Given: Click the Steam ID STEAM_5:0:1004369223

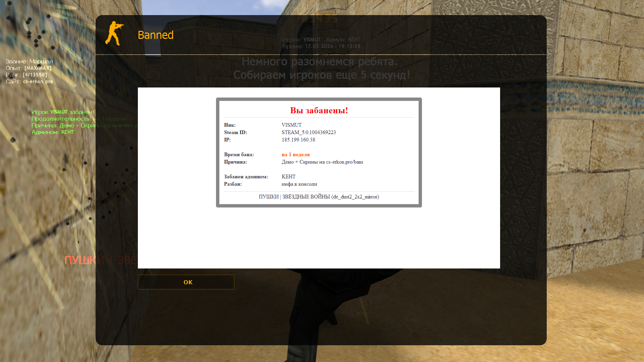Looking at the screenshot, I should 309,132.
